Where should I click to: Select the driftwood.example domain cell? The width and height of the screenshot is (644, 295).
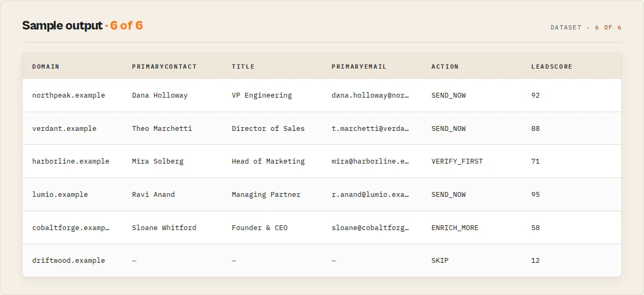pyautogui.click(x=69, y=261)
